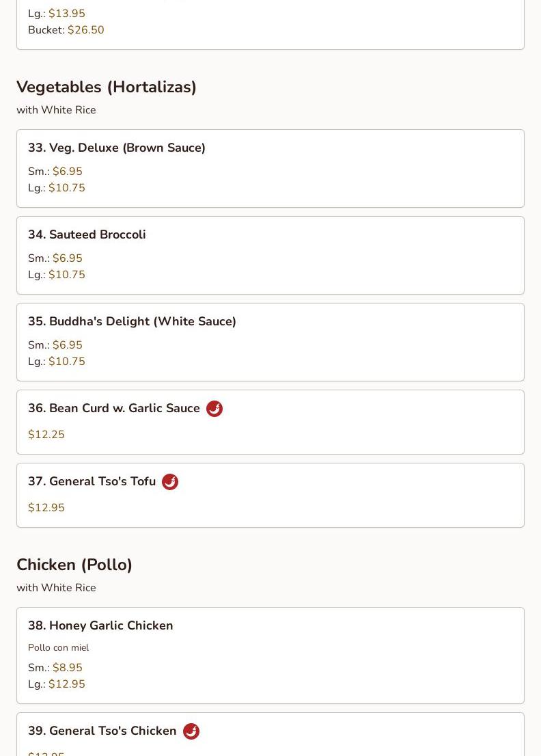Click the Chicken (Pollo) section heading
541x756 pixels.
74,565
